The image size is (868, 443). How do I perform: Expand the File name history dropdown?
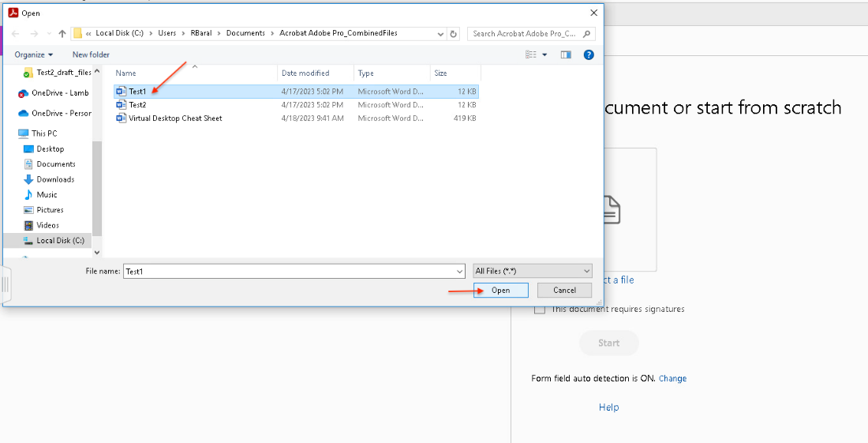coord(460,271)
